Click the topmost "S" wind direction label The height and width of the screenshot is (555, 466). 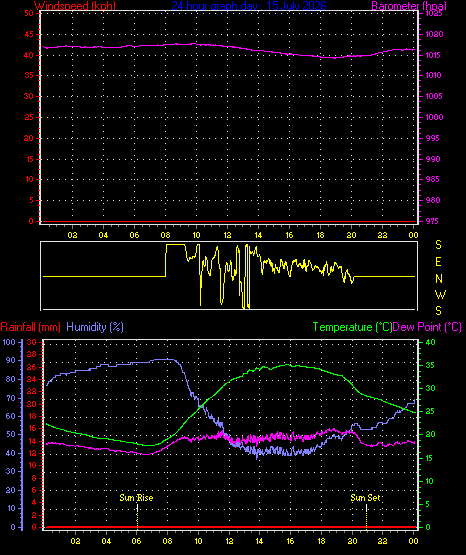pos(438,245)
